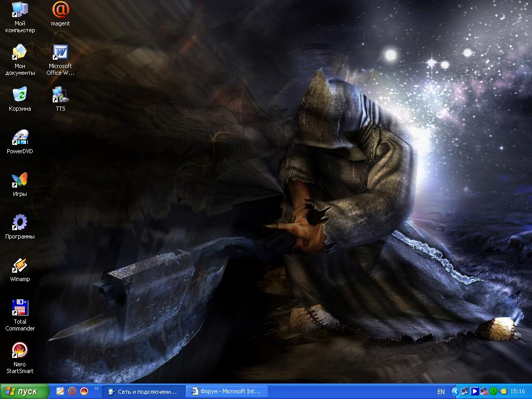Select the TTS desktop shortcut

click(60, 99)
